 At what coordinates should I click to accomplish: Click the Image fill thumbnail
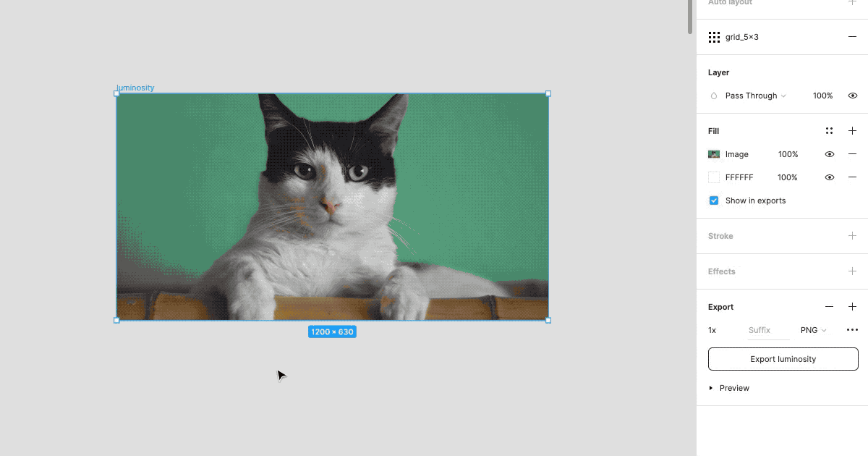click(714, 154)
